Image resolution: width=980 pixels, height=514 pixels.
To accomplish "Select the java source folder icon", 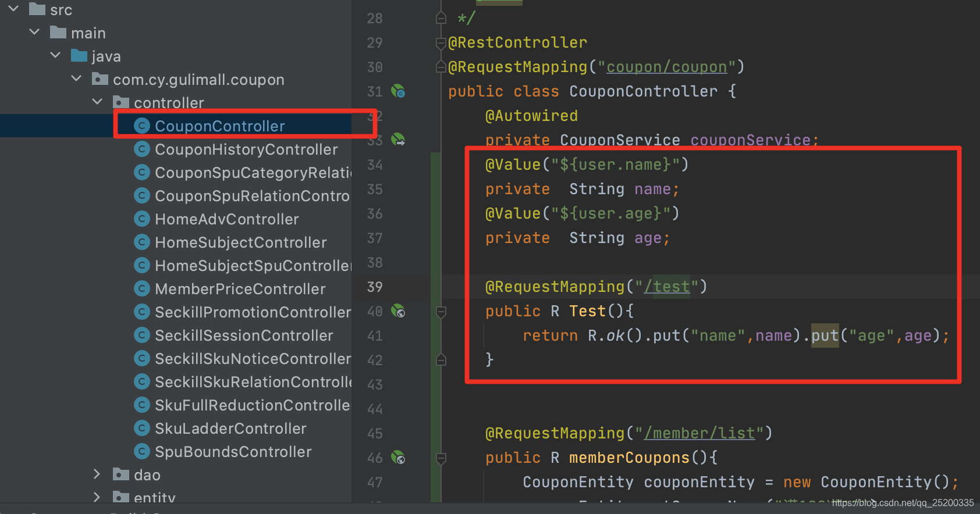I will point(79,55).
